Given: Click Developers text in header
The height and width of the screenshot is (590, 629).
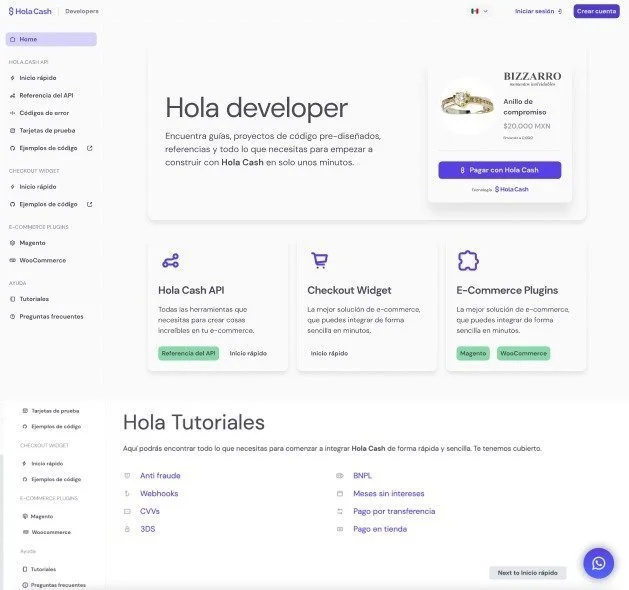Looking at the screenshot, I should click(x=82, y=11).
